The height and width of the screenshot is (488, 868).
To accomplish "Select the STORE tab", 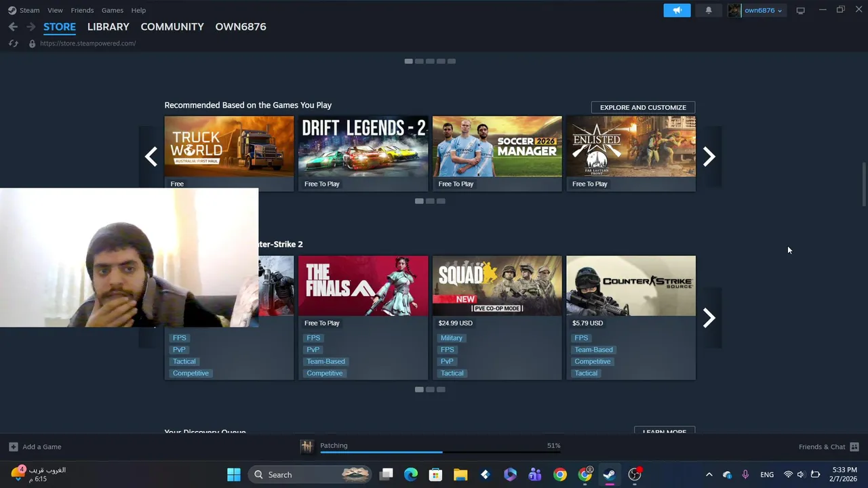I will click(x=60, y=26).
